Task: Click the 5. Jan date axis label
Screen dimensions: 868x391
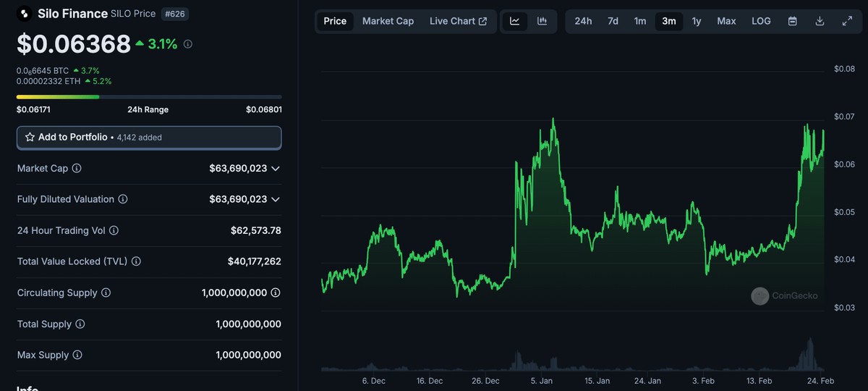Action: (x=542, y=380)
